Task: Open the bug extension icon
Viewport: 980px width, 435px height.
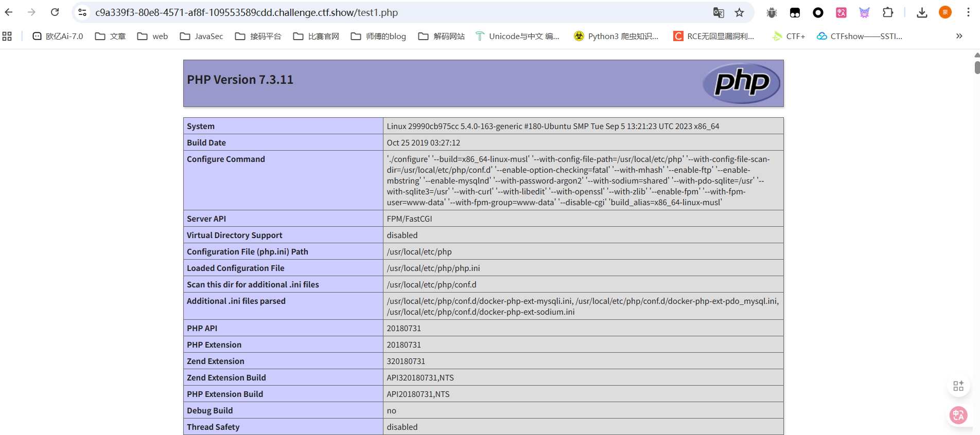Action: [771, 12]
